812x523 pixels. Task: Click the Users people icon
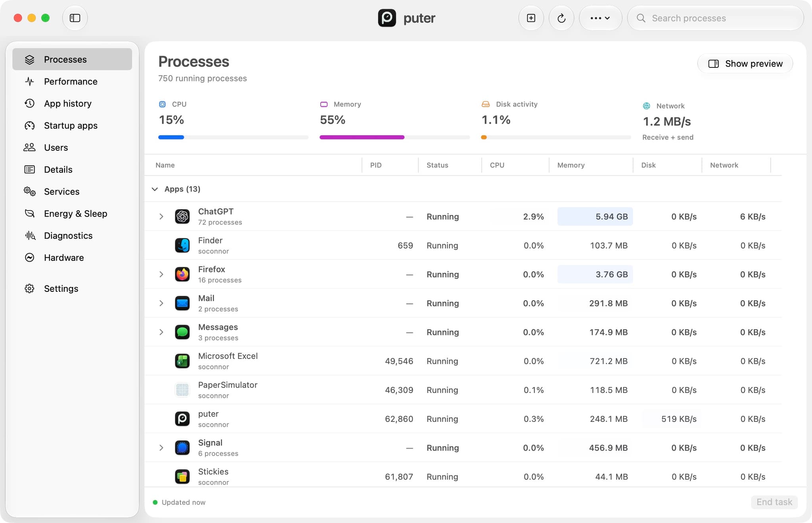[x=29, y=148]
